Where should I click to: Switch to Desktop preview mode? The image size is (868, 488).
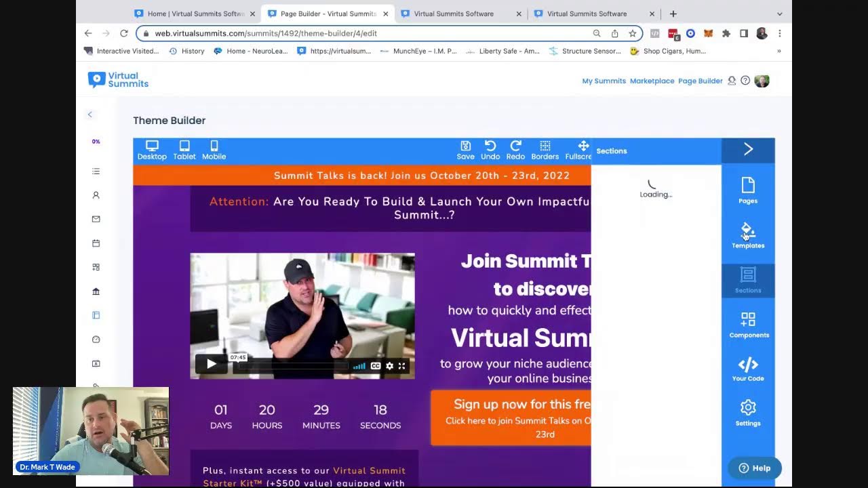(x=152, y=150)
